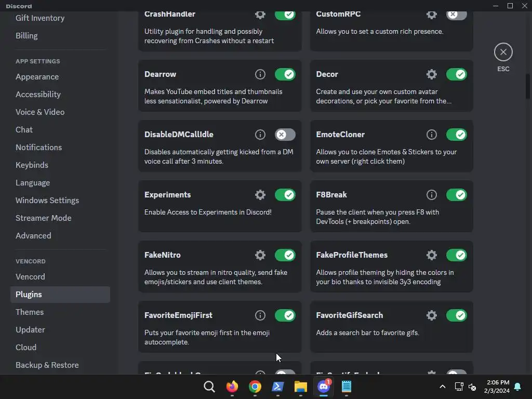Viewport: 532px width, 399px height.
Task: Toggle off the EmoteCloner plugin
Action: pyautogui.click(x=456, y=135)
